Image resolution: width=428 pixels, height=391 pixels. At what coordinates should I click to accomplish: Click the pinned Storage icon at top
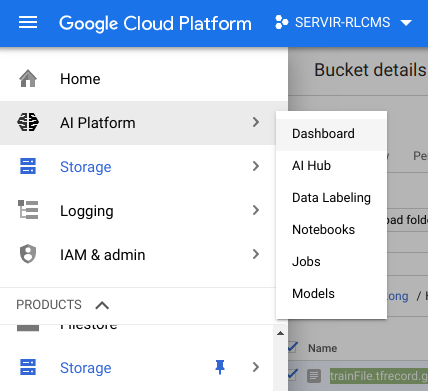(x=28, y=166)
